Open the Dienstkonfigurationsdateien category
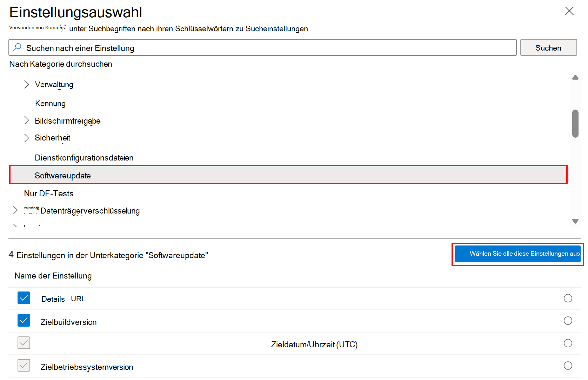Screen dimensions: 588x380 (84, 158)
